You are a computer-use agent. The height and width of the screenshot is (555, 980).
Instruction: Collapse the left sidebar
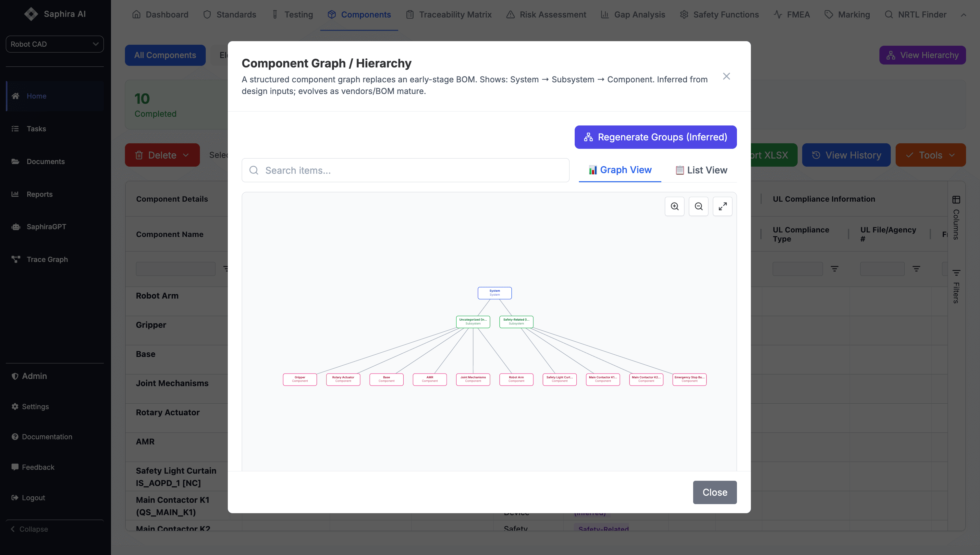(x=30, y=529)
